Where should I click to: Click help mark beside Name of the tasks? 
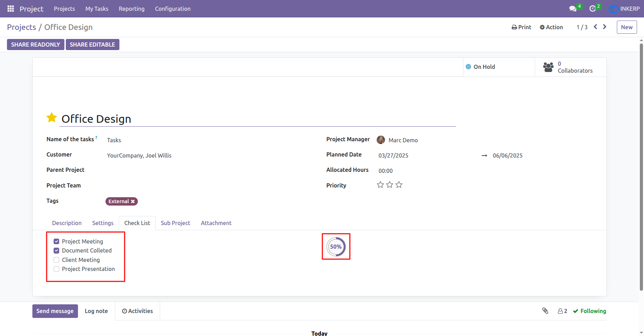(x=96, y=137)
